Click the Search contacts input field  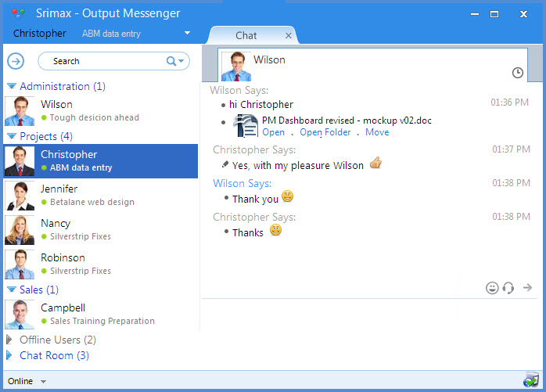point(102,61)
